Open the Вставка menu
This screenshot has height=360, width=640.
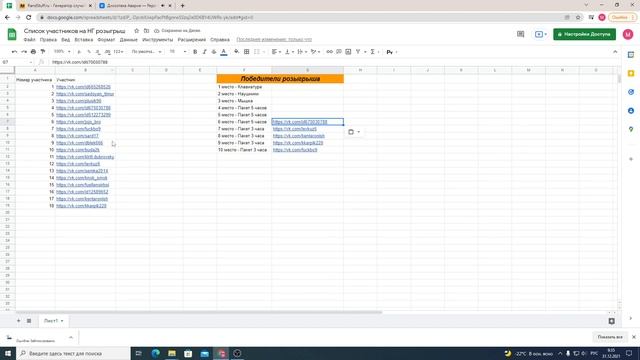click(x=84, y=40)
